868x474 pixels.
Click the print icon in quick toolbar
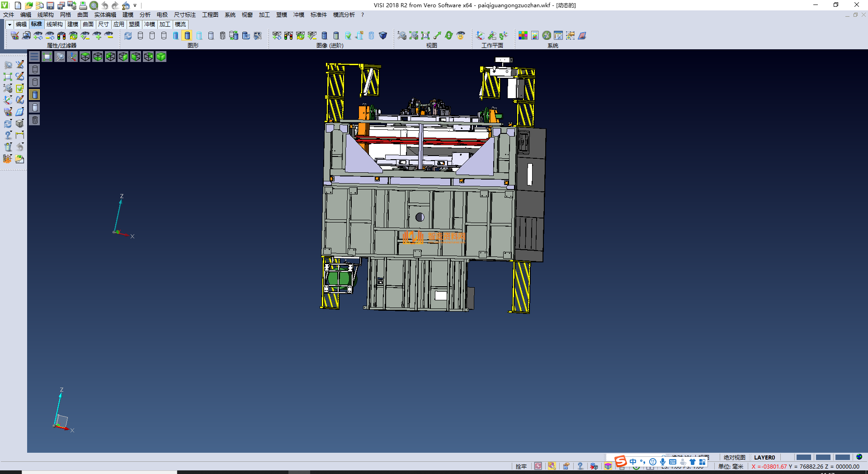(x=83, y=5)
